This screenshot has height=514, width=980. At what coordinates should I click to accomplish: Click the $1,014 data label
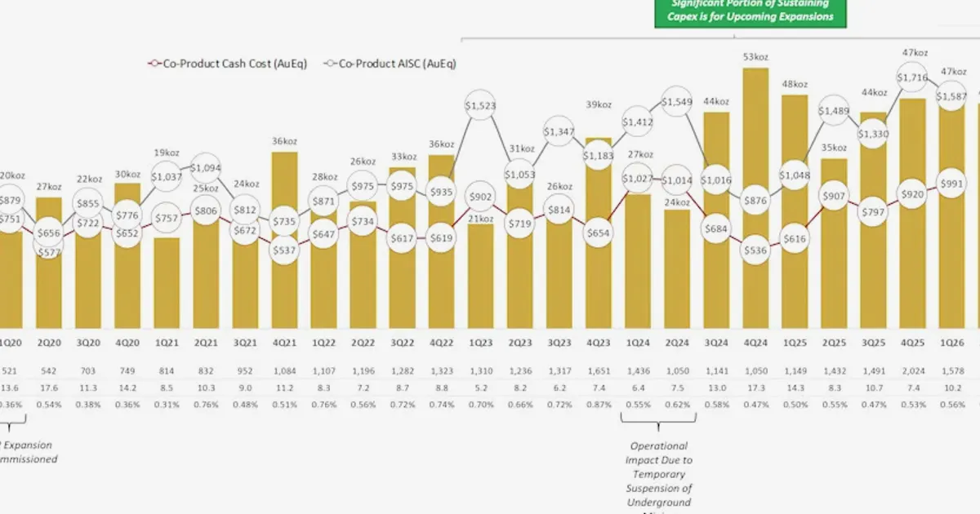tap(677, 180)
